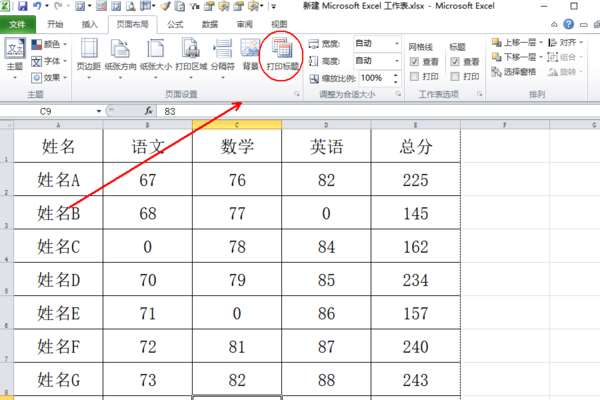Select the cell containing 姓名B
Viewport: 600px width, 400px height.
click(57, 212)
